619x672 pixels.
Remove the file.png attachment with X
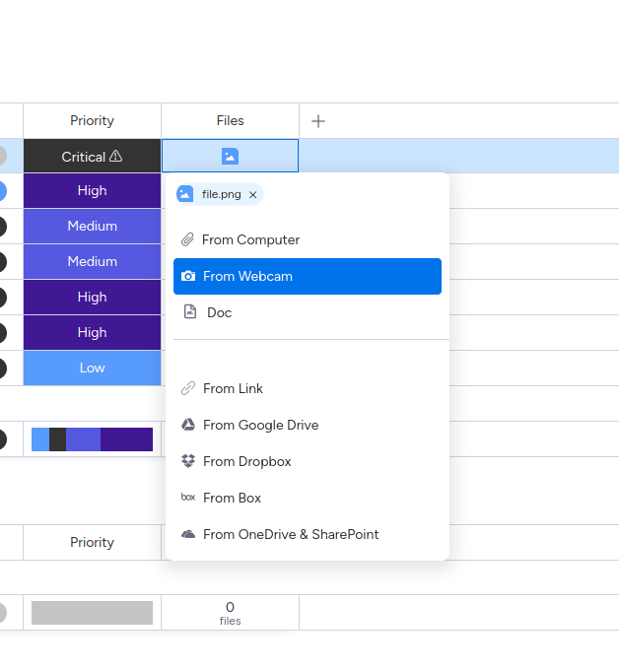coord(253,194)
